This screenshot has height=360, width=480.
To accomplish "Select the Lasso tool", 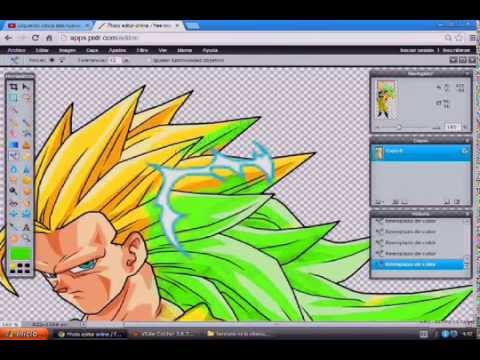I will click(27, 98).
